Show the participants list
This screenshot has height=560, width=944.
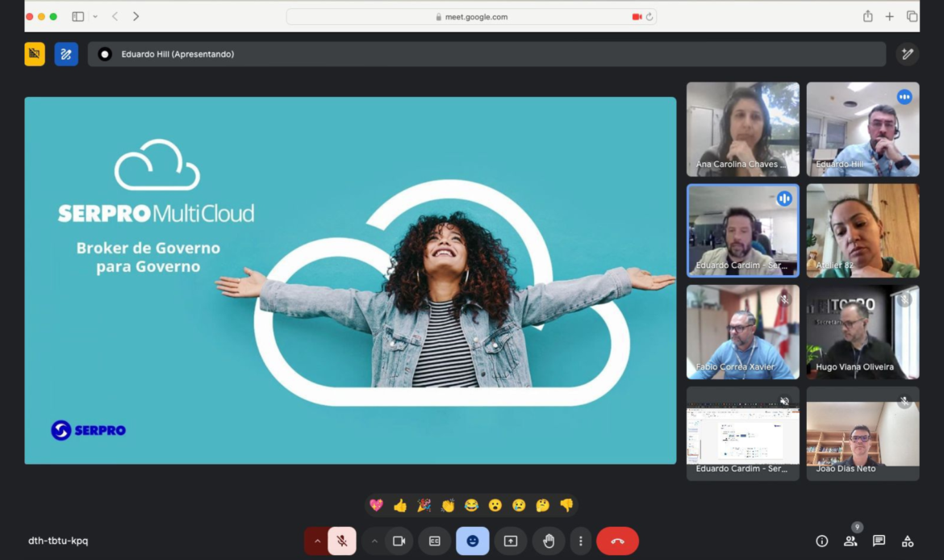click(850, 541)
